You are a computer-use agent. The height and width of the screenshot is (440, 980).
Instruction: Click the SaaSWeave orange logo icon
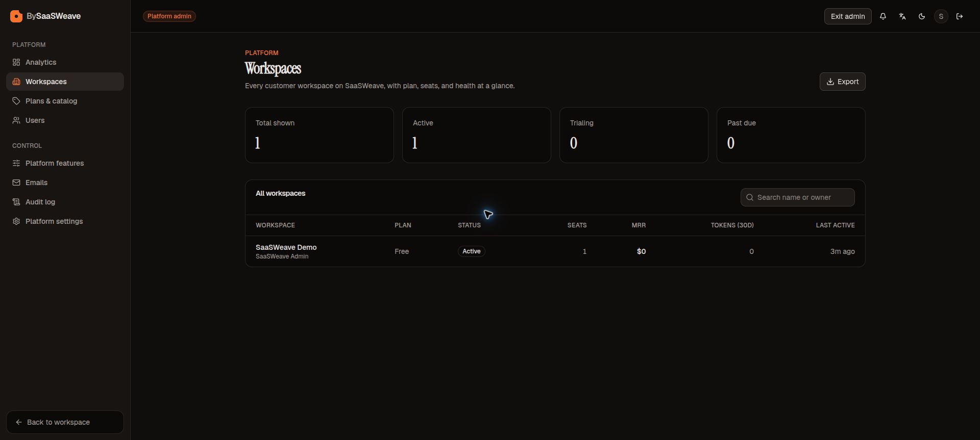coord(16,16)
